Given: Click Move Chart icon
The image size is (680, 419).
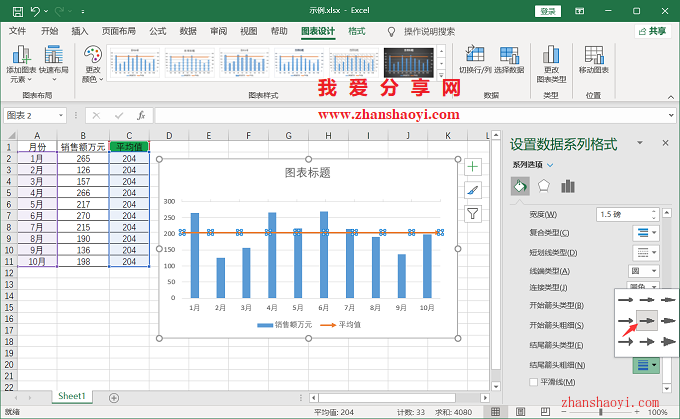Looking at the screenshot, I should click(594, 59).
